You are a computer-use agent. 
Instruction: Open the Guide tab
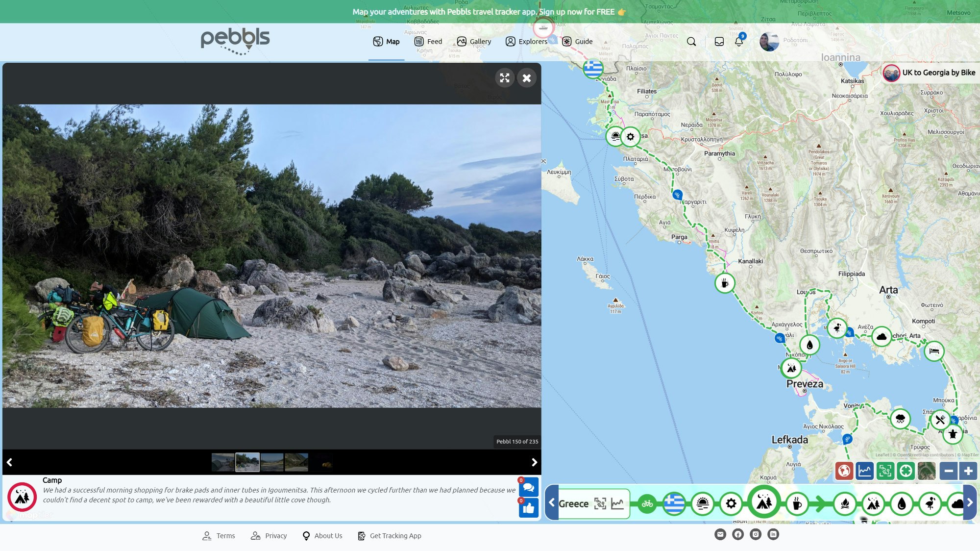577,42
